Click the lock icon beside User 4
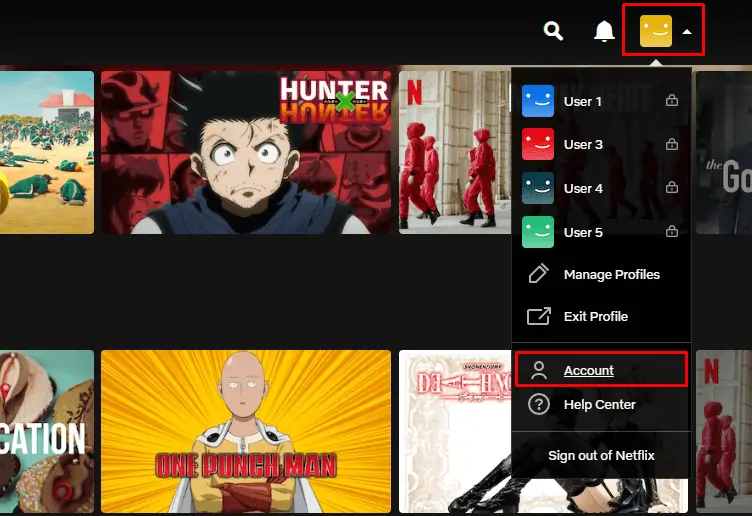 (x=671, y=187)
